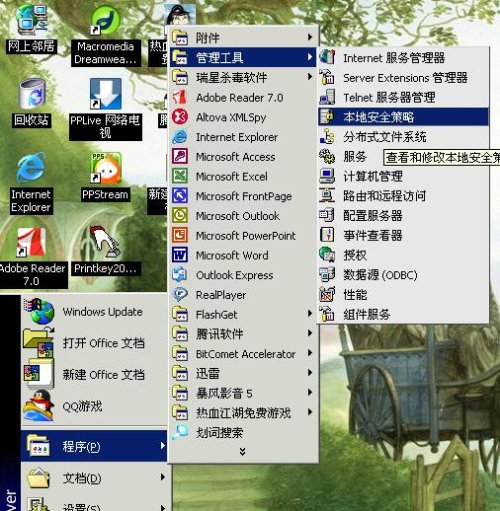Click the Microsoft Outlook text label

pyautogui.click(x=238, y=216)
